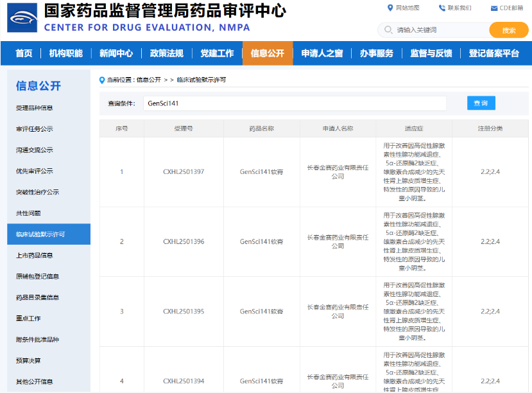This screenshot has height=393, width=532.
Task: Open 政策法规 in the navigation bar
Action: click(167, 53)
